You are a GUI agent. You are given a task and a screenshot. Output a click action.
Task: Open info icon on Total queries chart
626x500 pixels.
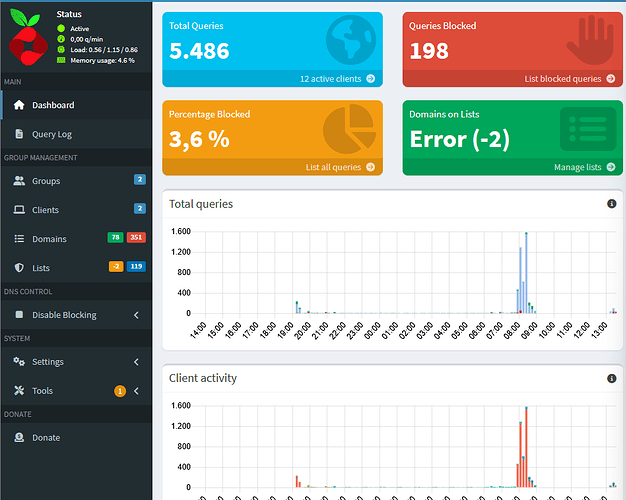pyautogui.click(x=611, y=204)
